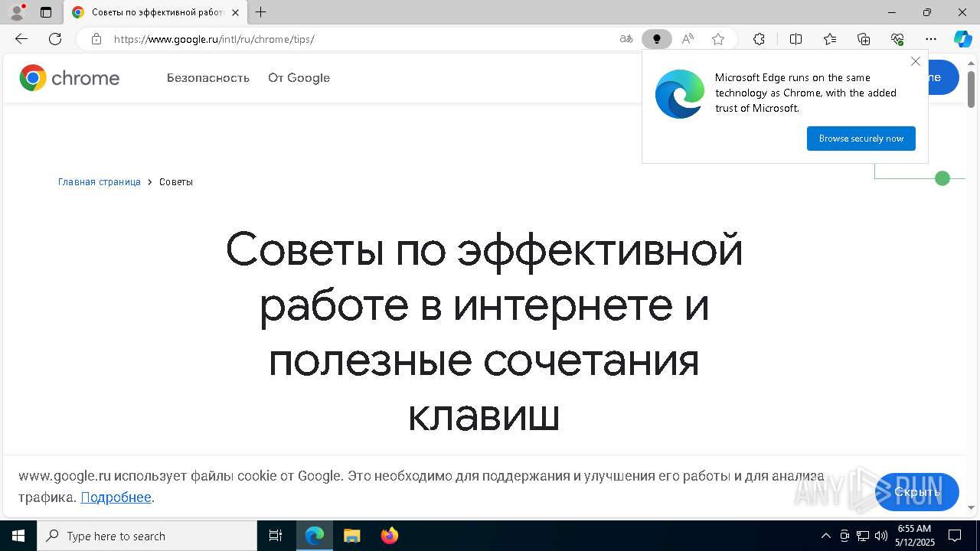This screenshot has width=980, height=551.
Task: Open File Explorer from taskbar
Action: pyautogui.click(x=351, y=536)
